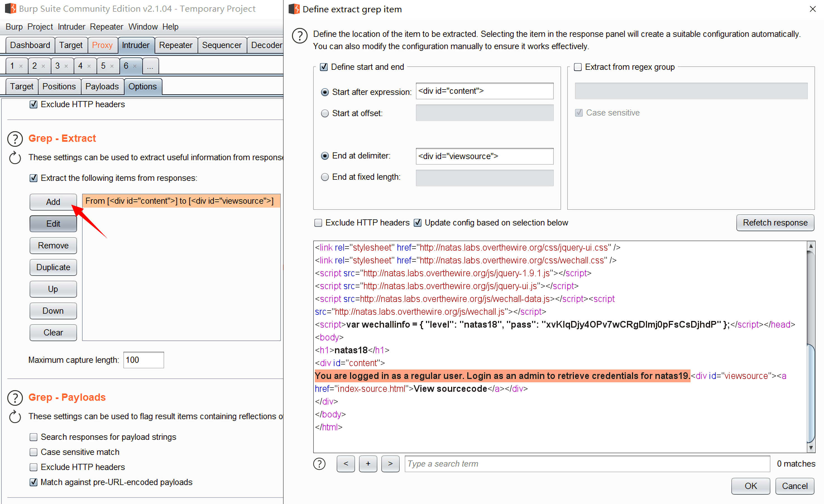Screen dimensions: 824x504
Task: Close Intruder tab 3 with its x
Action: 66,66
